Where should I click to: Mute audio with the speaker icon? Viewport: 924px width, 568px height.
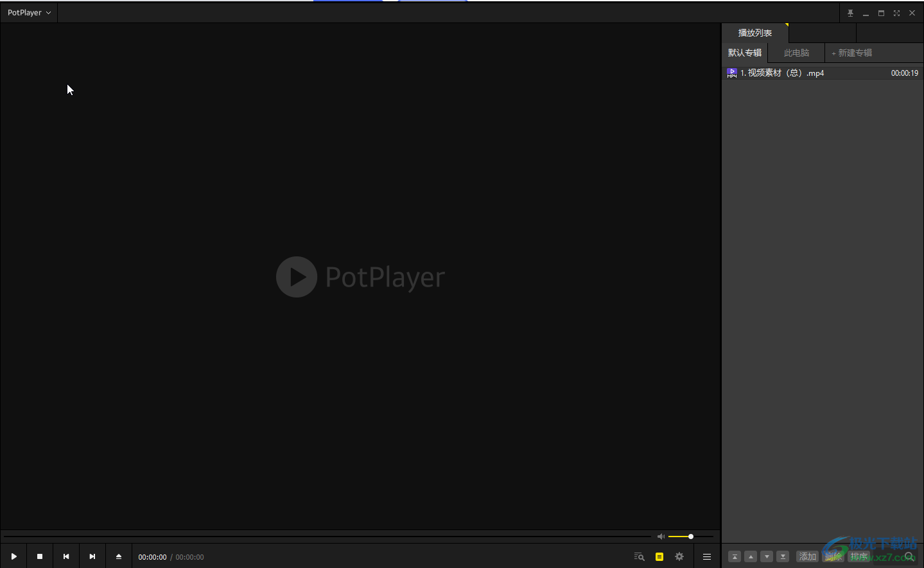(x=661, y=537)
